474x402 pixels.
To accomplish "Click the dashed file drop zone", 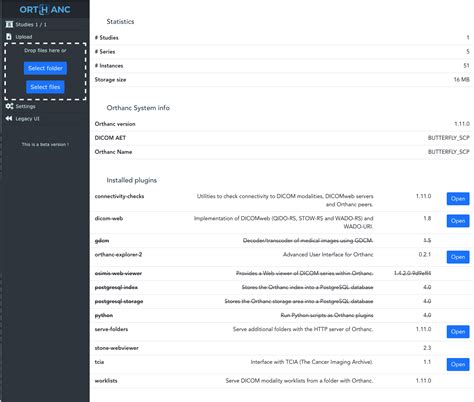I will pos(45,71).
